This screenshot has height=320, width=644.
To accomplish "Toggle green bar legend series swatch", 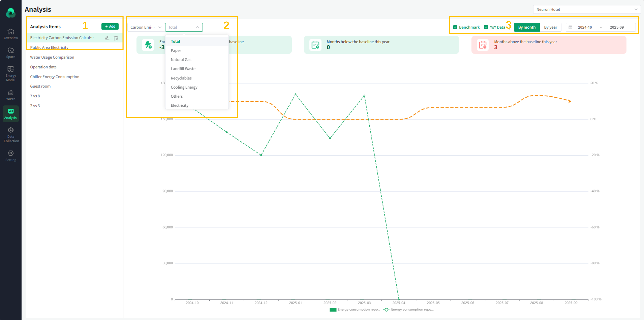I will [x=333, y=309].
